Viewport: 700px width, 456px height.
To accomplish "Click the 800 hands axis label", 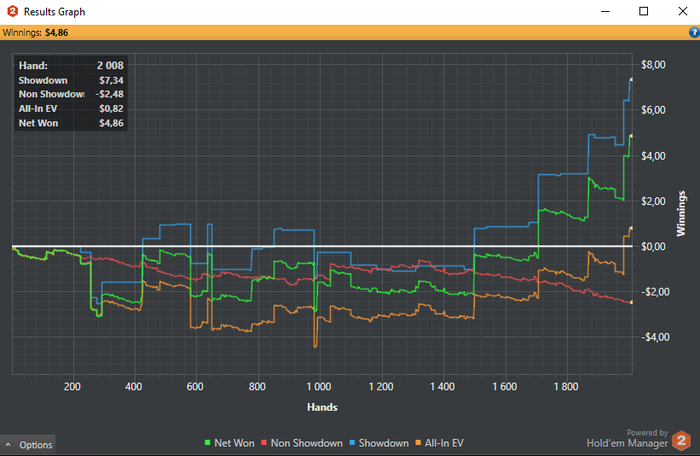I will (257, 386).
